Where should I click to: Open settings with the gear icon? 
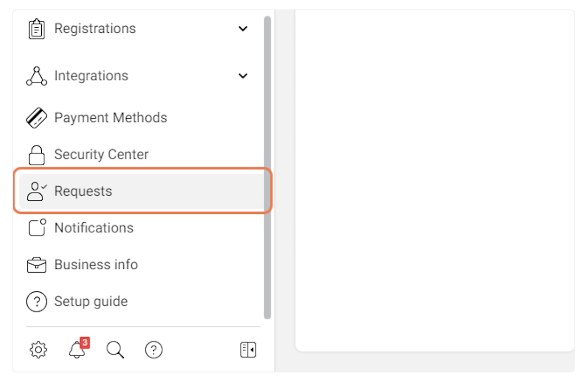point(38,350)
